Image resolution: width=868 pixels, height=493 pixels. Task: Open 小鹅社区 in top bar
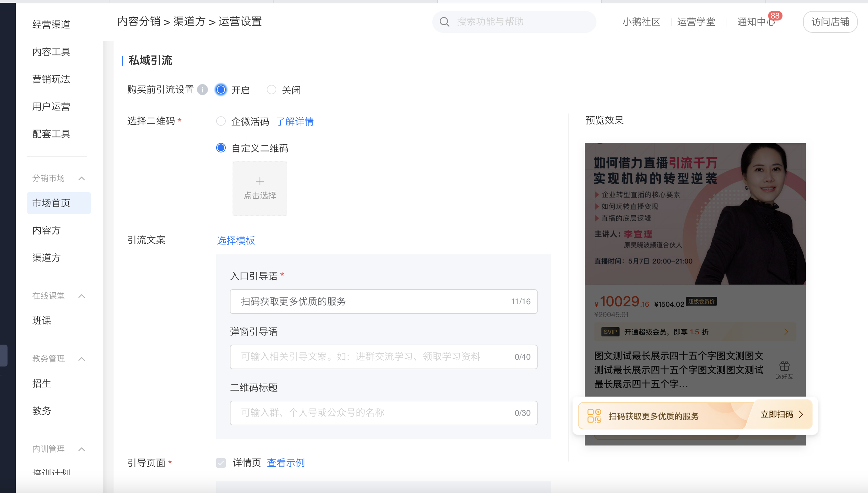(x=641, y=22)
